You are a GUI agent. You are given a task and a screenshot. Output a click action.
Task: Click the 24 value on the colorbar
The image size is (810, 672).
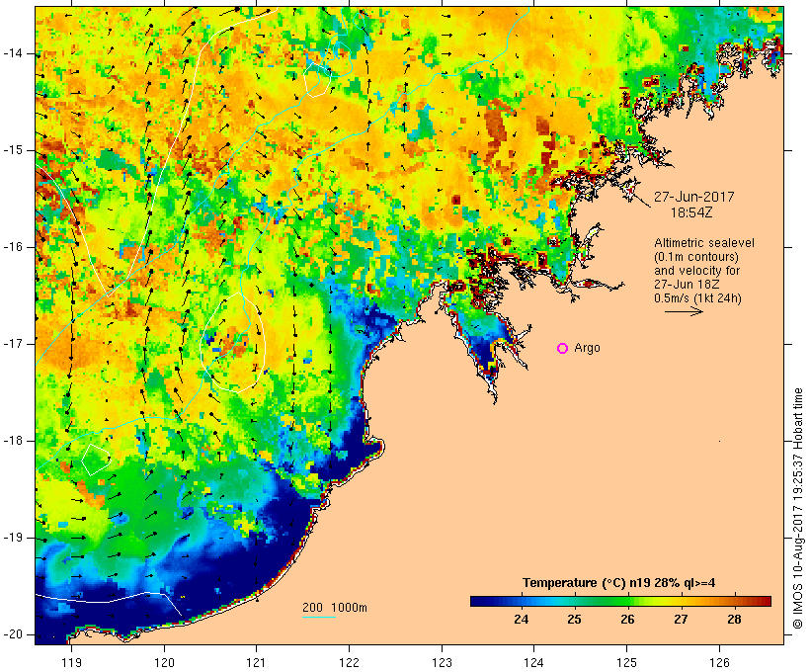click(x=522, y=619)
